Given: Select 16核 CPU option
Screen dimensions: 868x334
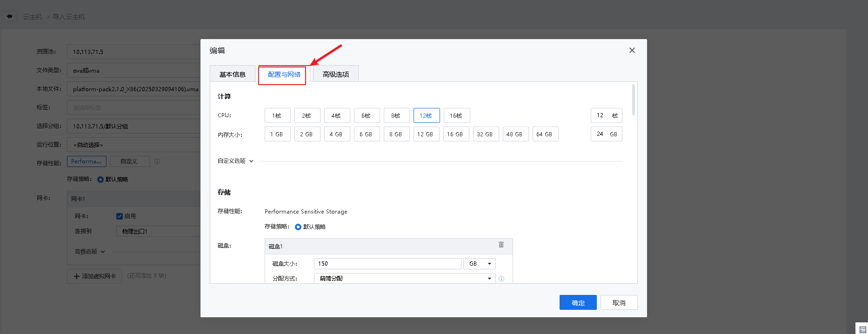Looking at the screenshot, I should pos(456,115).
